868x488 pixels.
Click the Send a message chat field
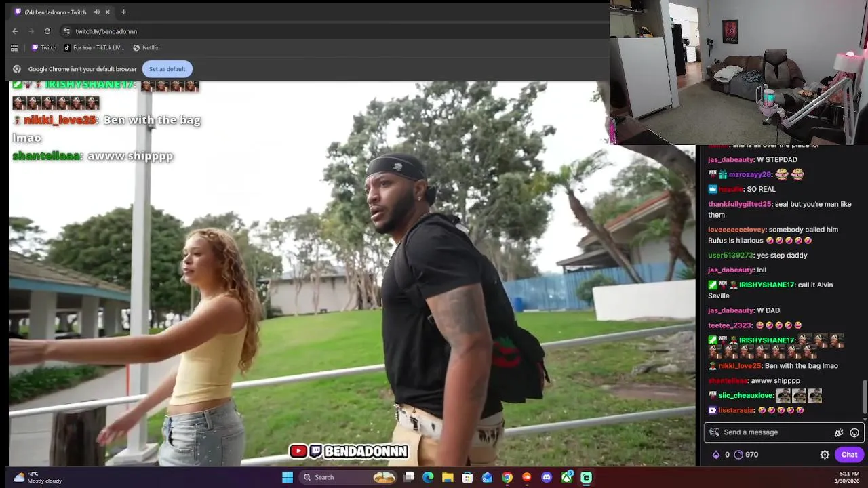click(773, 432)
